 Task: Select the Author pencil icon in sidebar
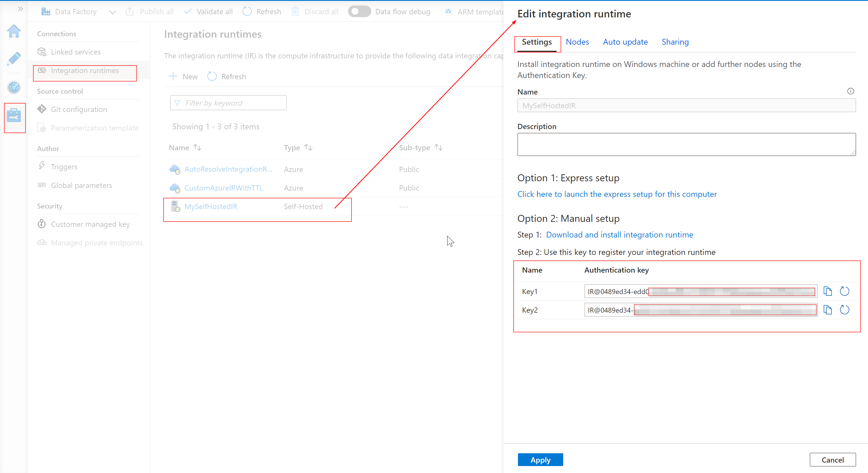14,59
